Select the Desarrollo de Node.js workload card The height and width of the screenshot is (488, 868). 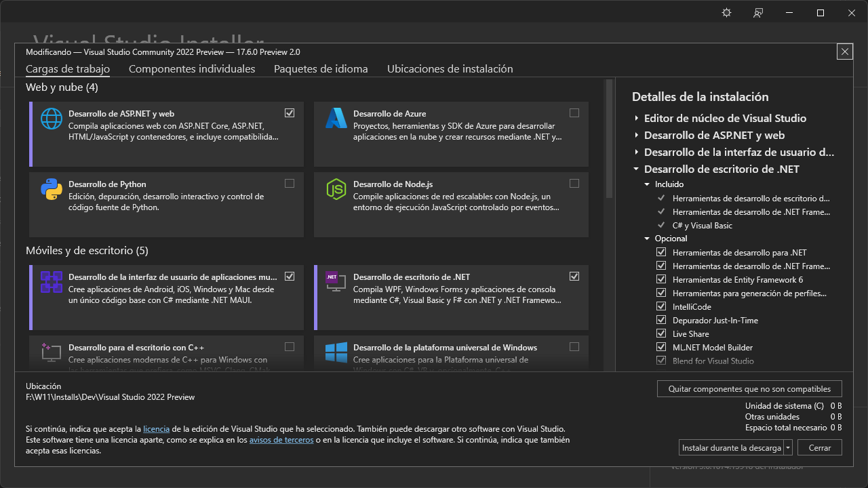point(451,205)
